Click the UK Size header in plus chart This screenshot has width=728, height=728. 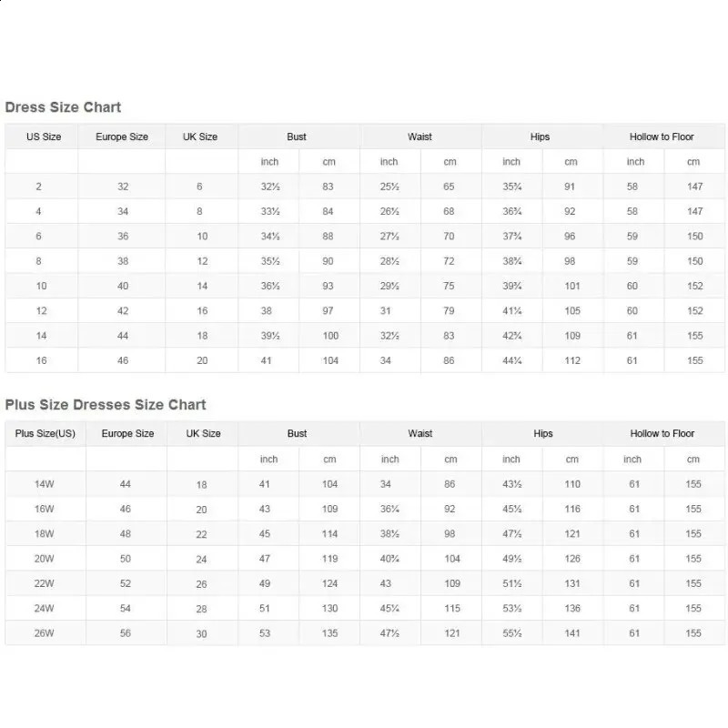click(x=203, y=433)
